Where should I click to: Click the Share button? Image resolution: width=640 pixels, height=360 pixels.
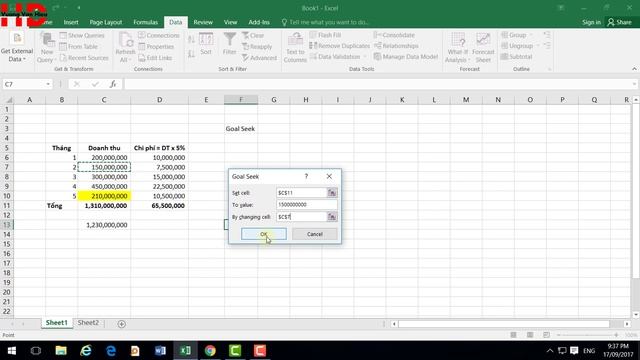pos(620,22)
